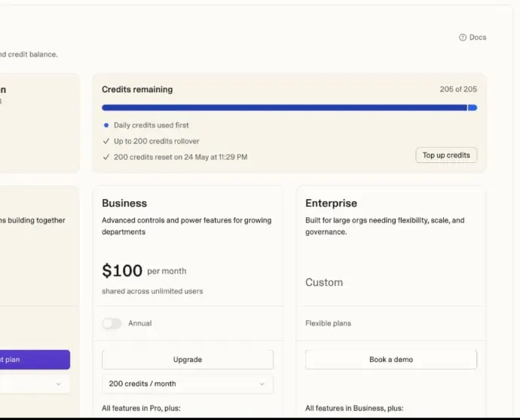Select the Enterprise plan heading
The height and width of the screenshot is (420, 520).
pyautogui.click(x=331, y=204)
